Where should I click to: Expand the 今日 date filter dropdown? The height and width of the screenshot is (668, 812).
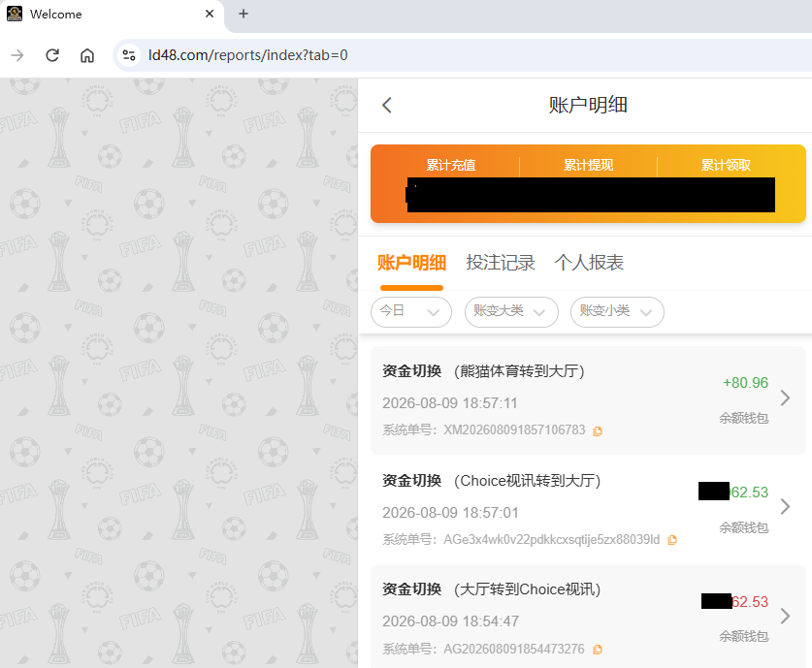(411, 312)
